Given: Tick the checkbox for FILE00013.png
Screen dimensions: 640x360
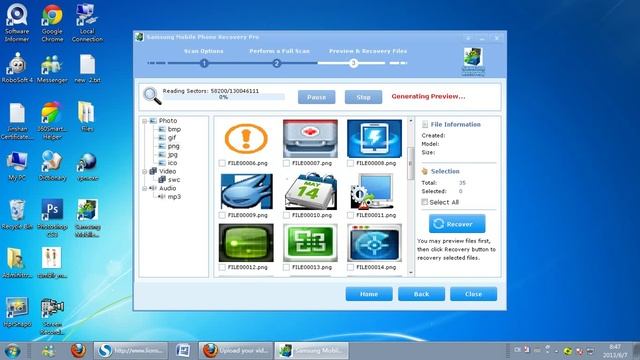Looking at the screenshot, I should [286, 267].
